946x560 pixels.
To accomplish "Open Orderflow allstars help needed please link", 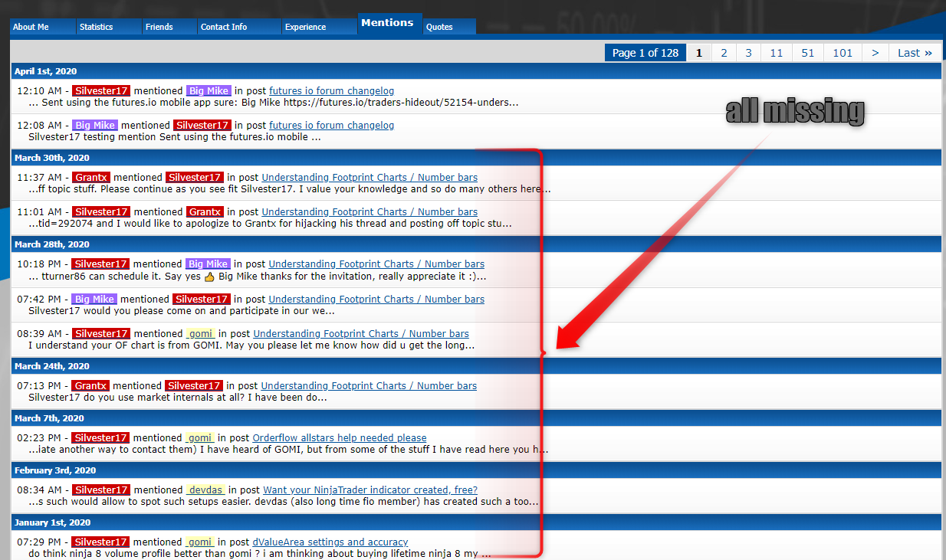I will [x=340, y=437].
